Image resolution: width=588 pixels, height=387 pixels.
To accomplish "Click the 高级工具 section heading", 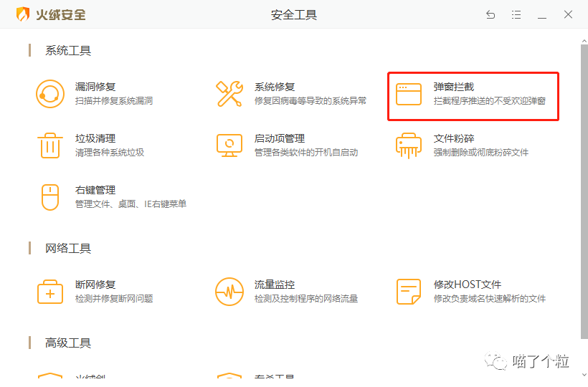I will point(68,343).
